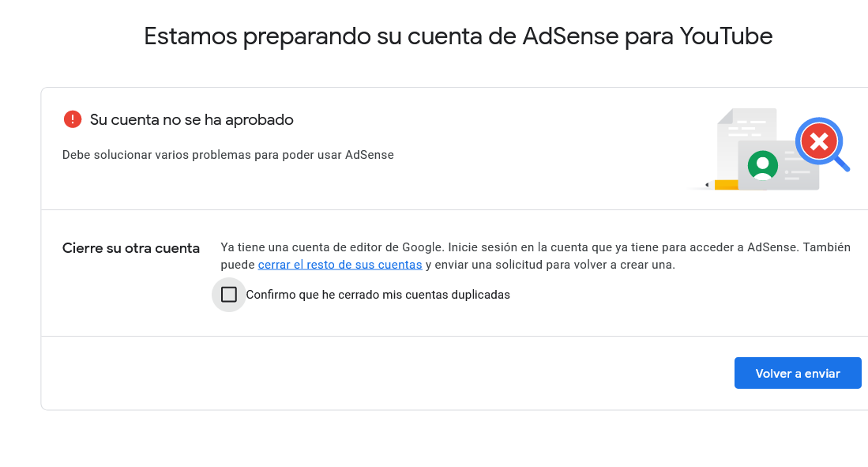
Task: Click the red X rejection icon
Action: pyautogui.click(x=819, y=141)
